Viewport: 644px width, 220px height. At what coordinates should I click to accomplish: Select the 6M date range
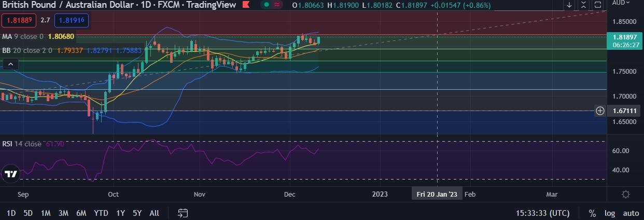point(81,213)
